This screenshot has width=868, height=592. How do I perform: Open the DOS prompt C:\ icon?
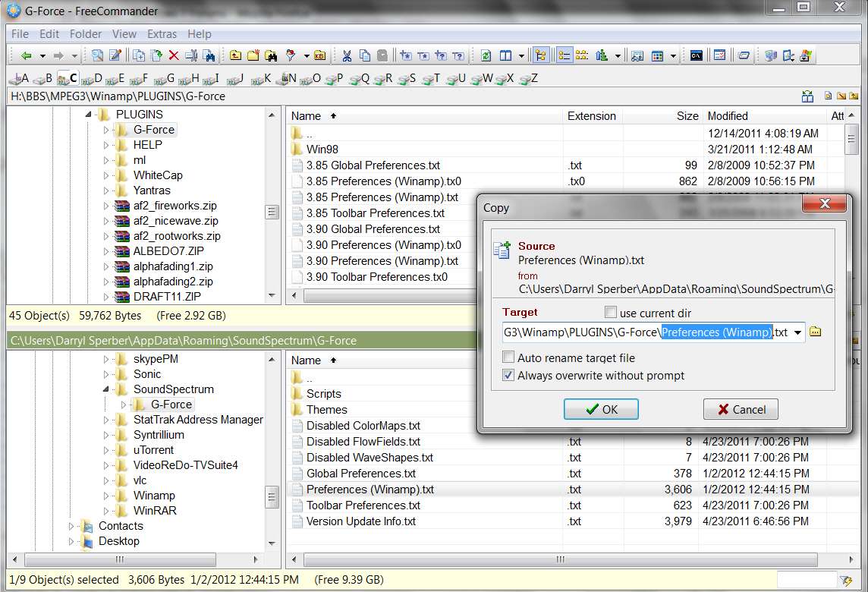[697, 55]
